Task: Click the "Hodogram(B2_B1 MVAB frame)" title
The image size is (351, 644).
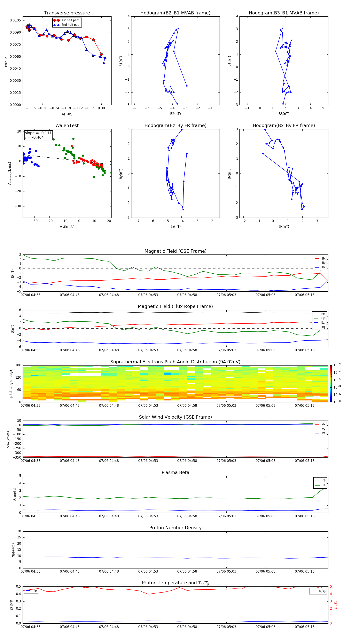Action: 175,13
